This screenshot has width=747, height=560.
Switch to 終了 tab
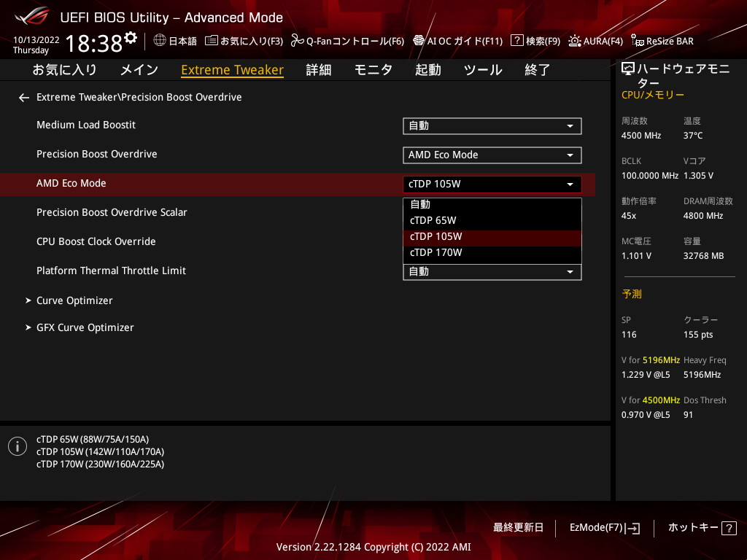tap(538, 70)
